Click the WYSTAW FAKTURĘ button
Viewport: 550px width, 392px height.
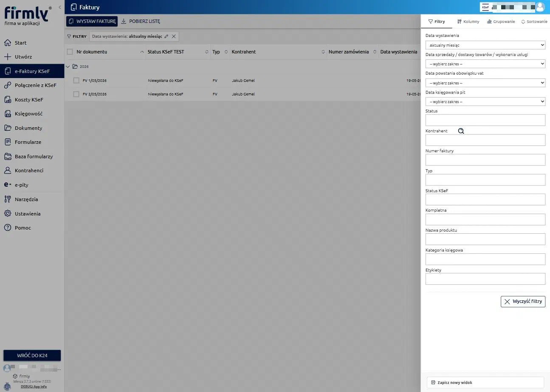(92, 21)
